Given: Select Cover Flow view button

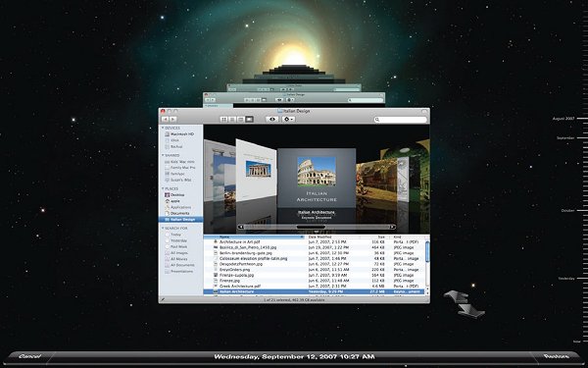Looking at the screenshot, I should pyautogui.click(x=249, y=119).
